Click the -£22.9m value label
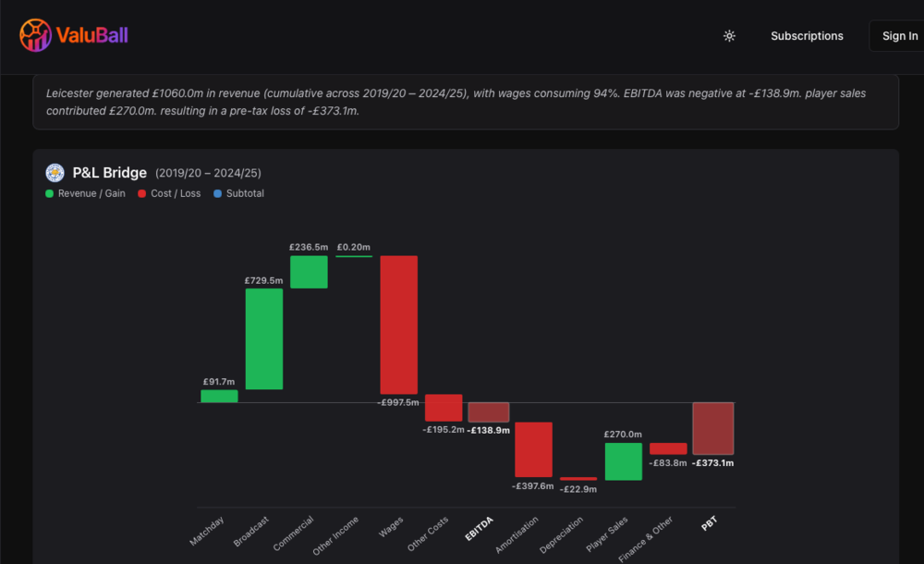The width and height of the screenshot is (924, 564). pos(578,489)
